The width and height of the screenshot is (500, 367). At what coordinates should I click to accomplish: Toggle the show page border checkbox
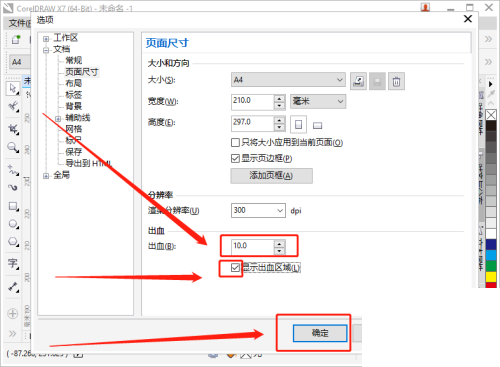235,158
